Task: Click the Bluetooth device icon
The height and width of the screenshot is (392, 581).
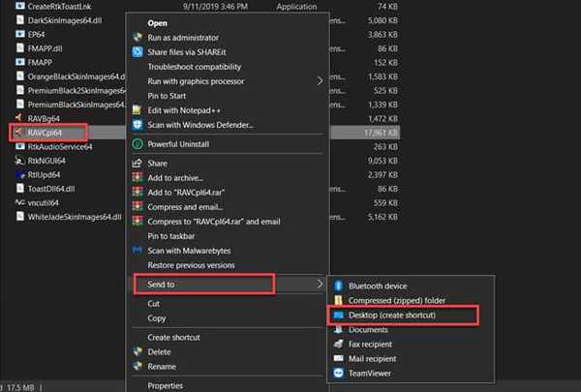Action: [338, 286]
